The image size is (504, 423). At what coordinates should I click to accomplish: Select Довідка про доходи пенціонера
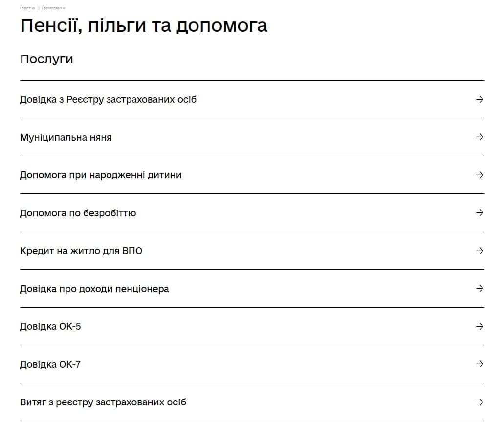[94, 289]
